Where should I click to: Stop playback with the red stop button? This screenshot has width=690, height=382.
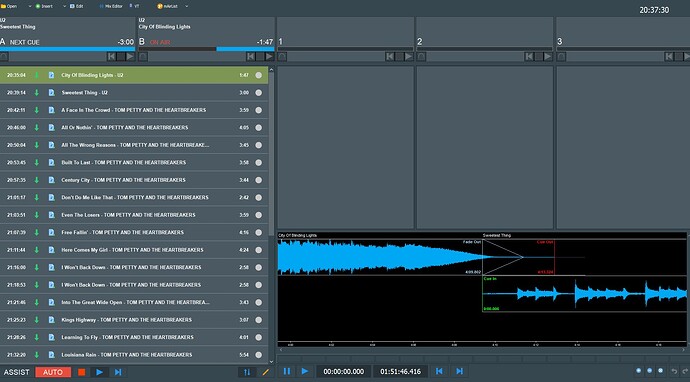click(81, 372)
